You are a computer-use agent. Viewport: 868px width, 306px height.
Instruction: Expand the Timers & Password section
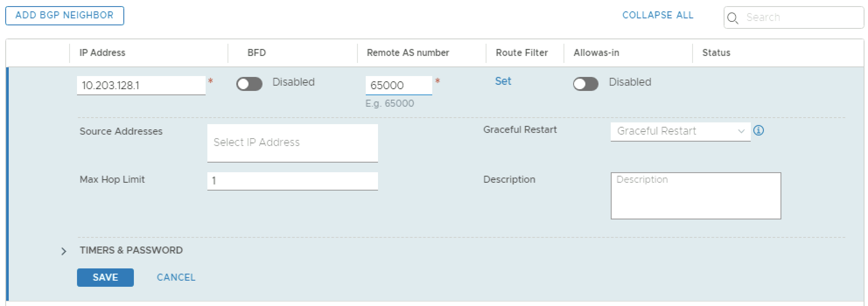(x=64, y=251)
